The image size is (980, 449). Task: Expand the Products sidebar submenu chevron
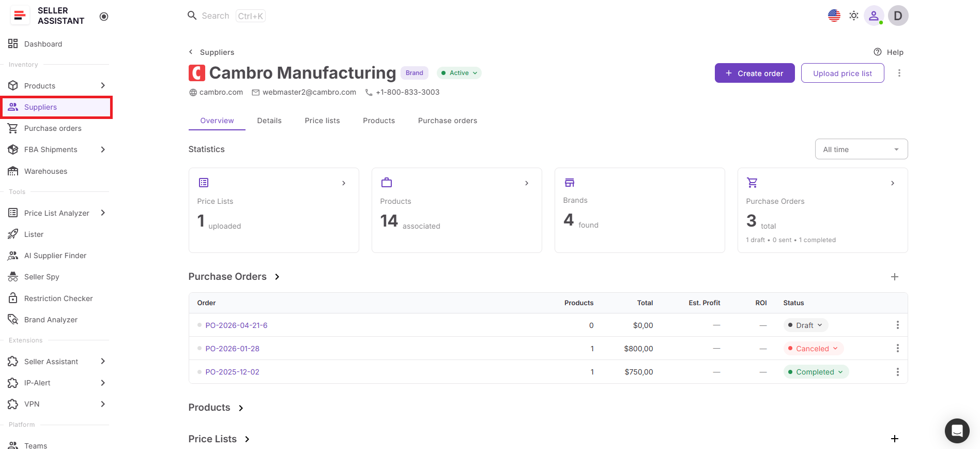coord(103,85)
